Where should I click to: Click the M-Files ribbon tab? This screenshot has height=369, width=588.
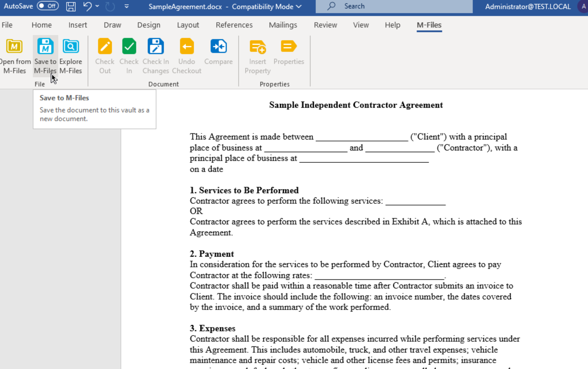[429, 25]
